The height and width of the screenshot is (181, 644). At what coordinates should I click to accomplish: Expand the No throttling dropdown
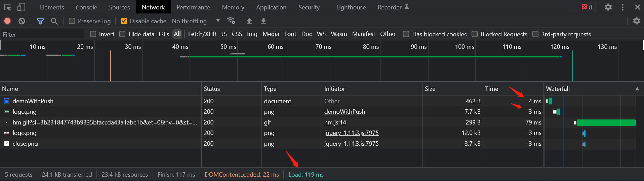click(x=196, y=21)
